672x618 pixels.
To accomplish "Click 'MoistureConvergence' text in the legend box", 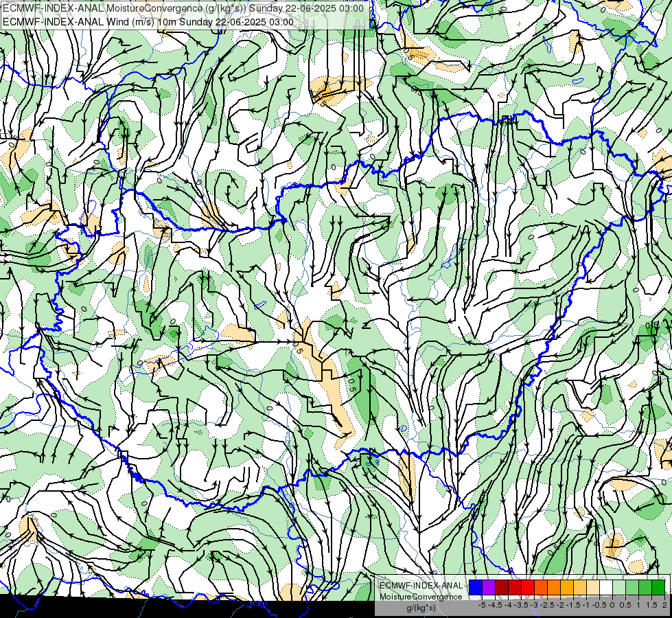I will click(x=421, y=597).
